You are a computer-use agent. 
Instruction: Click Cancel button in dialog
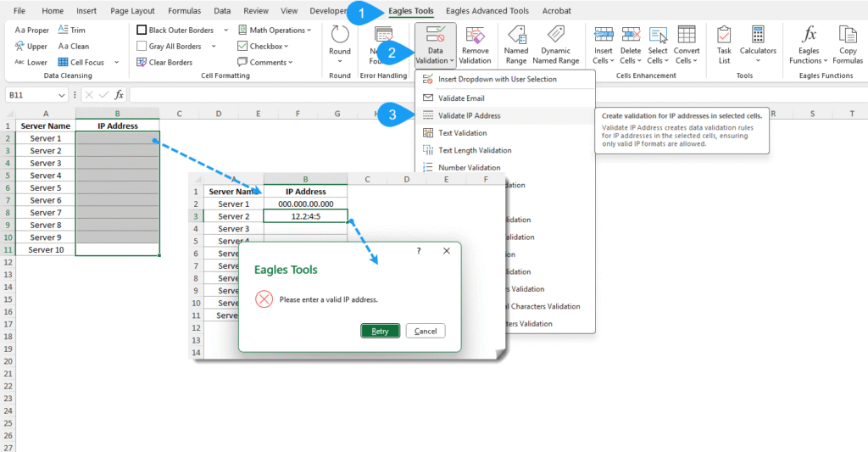(x=426, y=331)
